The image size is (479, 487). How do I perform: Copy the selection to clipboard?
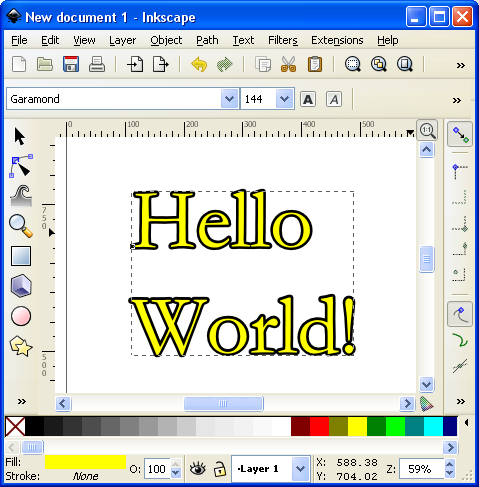(263, 64)
